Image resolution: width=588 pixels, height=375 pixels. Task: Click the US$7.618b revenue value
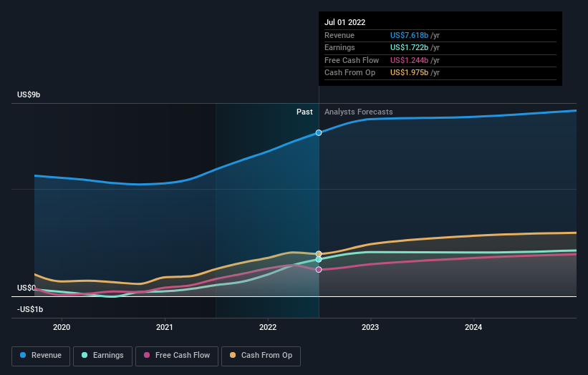pos(409,35)
